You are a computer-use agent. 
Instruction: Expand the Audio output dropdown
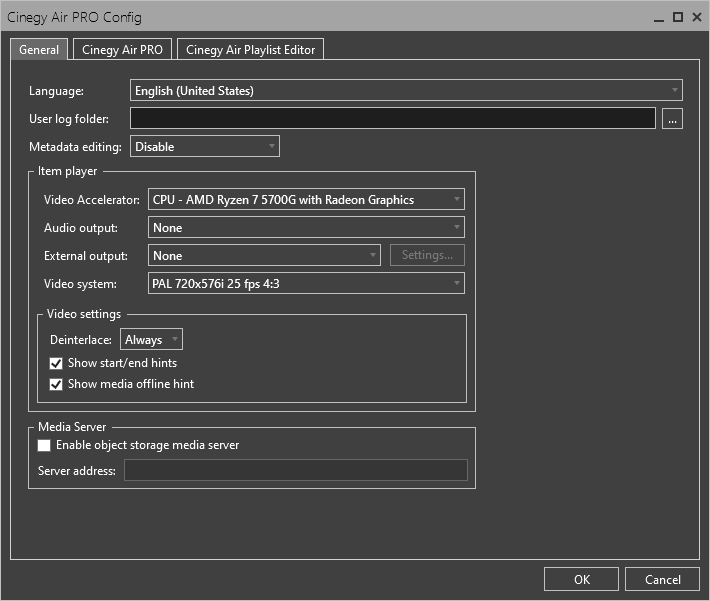point(306,227)
